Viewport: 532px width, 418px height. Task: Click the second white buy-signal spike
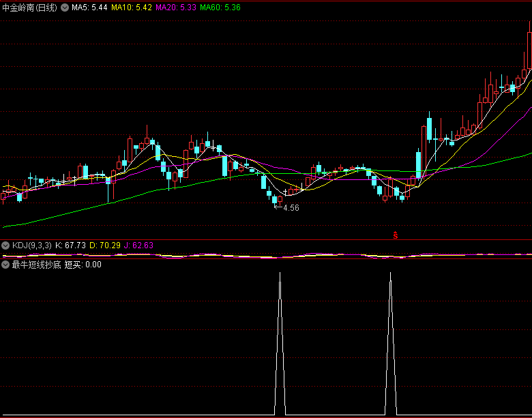pos(391,343)
